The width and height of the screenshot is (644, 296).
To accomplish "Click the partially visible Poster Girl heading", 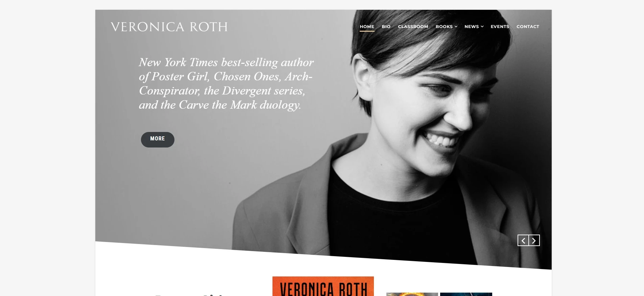I will click(x=189, y=295).
